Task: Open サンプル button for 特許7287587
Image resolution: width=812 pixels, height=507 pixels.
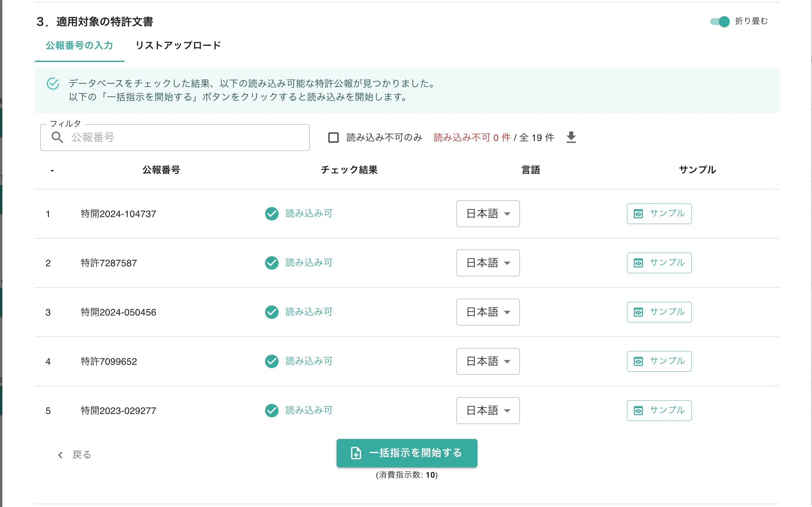Action: pos(659,263)
